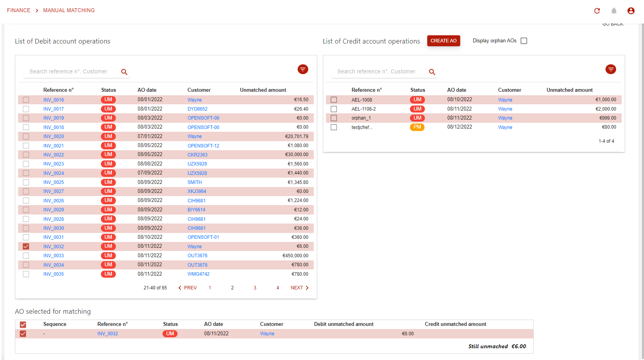644x360 pixels.
Task: Open the user account profile icon
Action: click(x=631, y=11)
